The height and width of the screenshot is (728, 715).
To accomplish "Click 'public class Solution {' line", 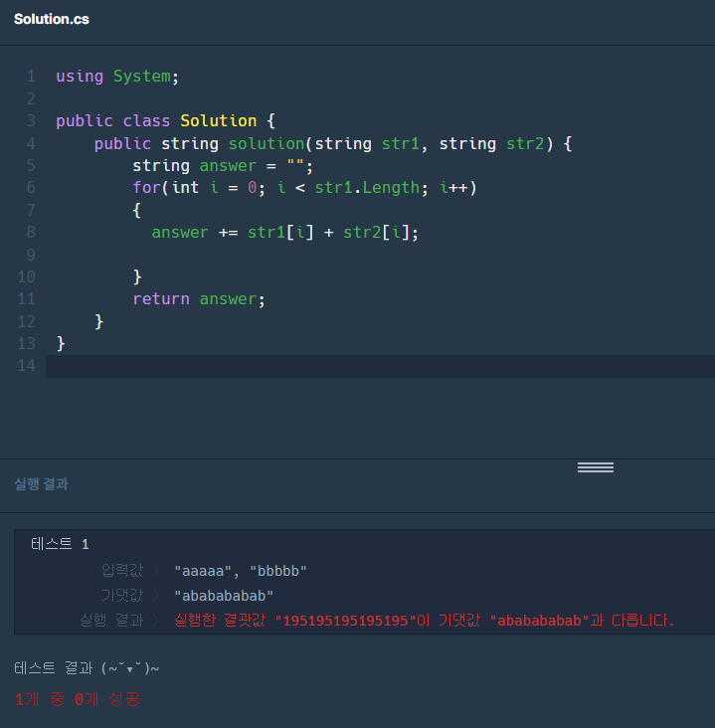I will pos(165,120).
